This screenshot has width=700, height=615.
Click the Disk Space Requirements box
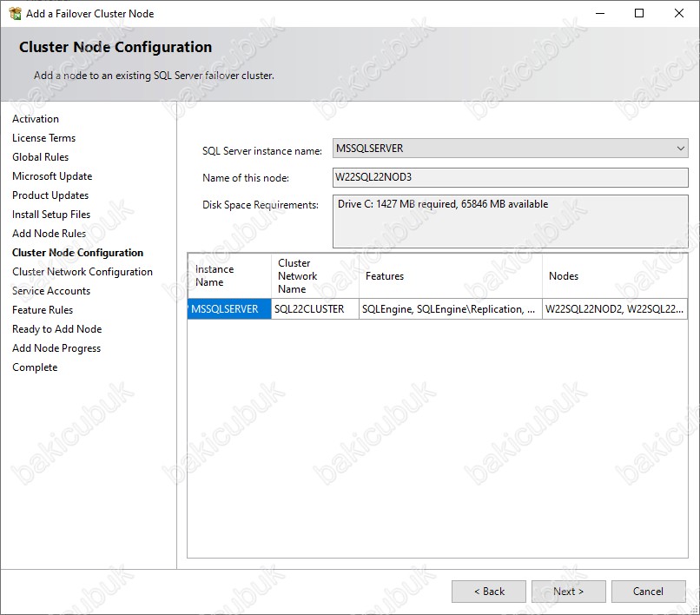[x=510, y=222]
